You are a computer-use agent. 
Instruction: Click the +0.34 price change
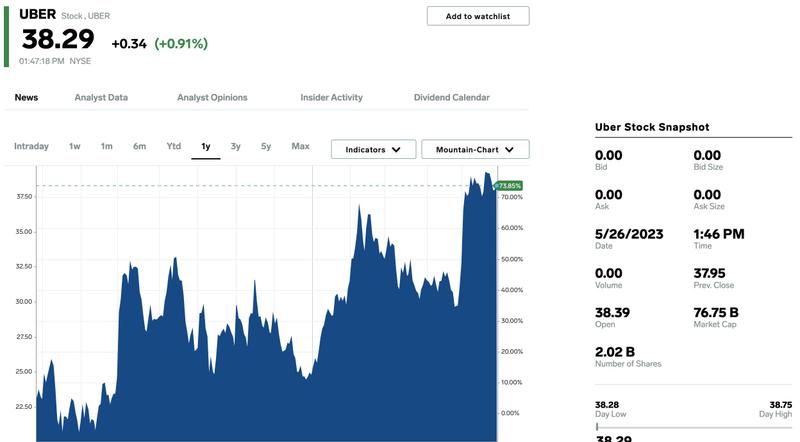(129, 44)
